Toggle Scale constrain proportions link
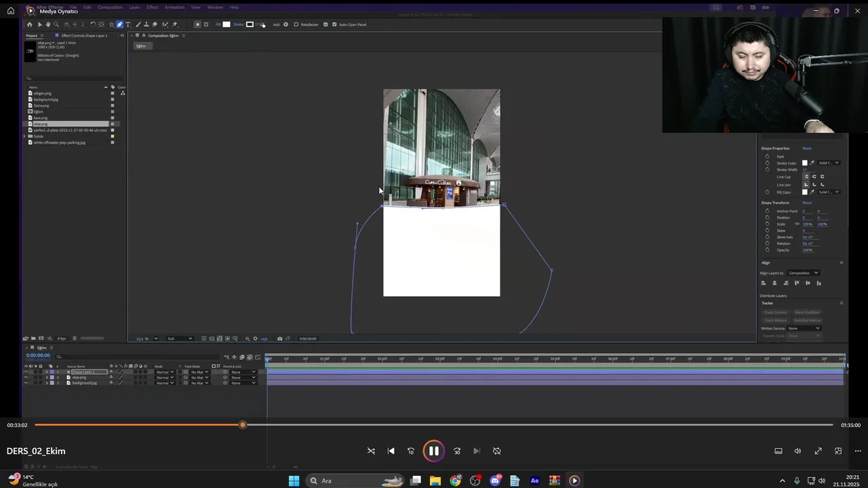Image resolution: width=868 pixels, height=488 pixels. 797,224
